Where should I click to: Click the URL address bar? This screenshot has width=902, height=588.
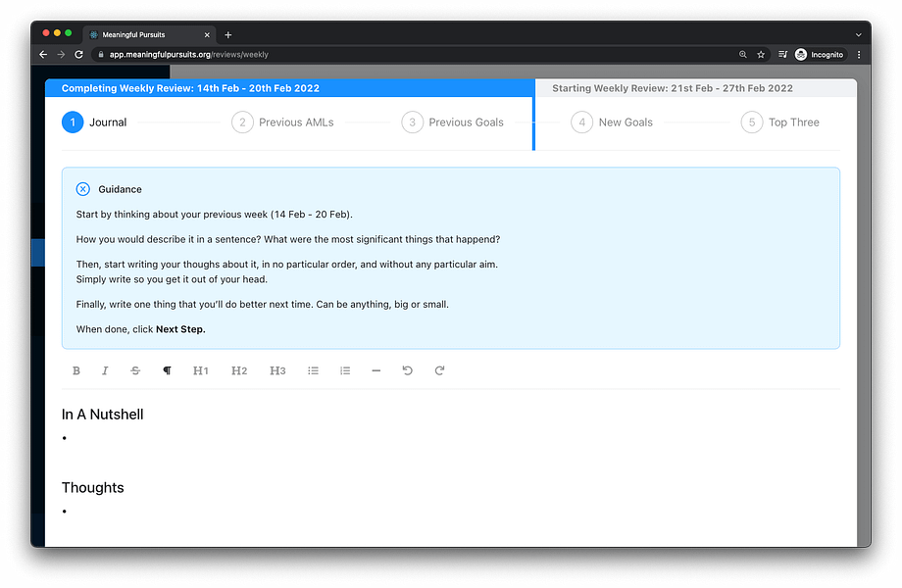click(414, 55)
